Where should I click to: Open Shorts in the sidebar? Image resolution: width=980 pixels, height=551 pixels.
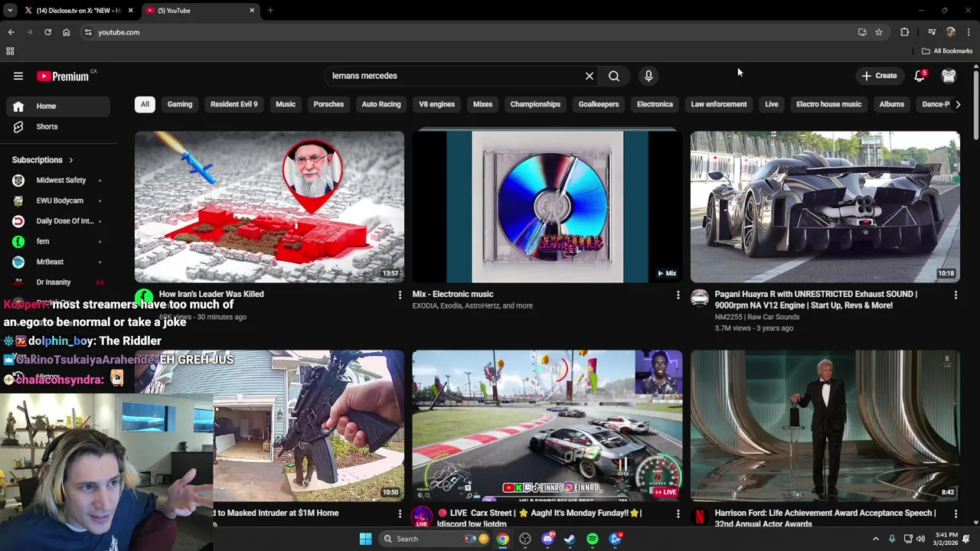(x=58, y=126)
